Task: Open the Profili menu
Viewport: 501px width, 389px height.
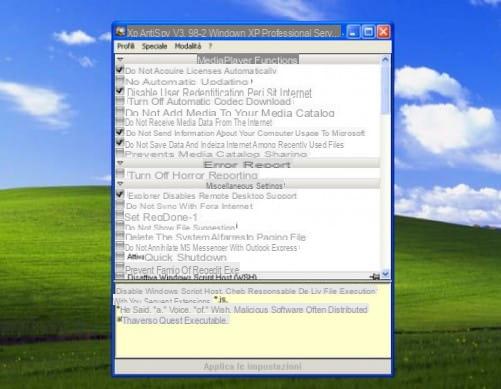Action: 126,46
